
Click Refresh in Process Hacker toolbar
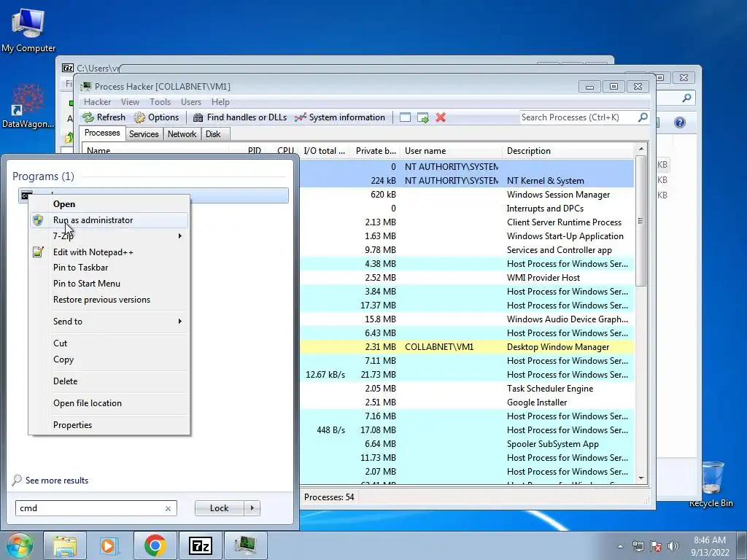point(104,117)
